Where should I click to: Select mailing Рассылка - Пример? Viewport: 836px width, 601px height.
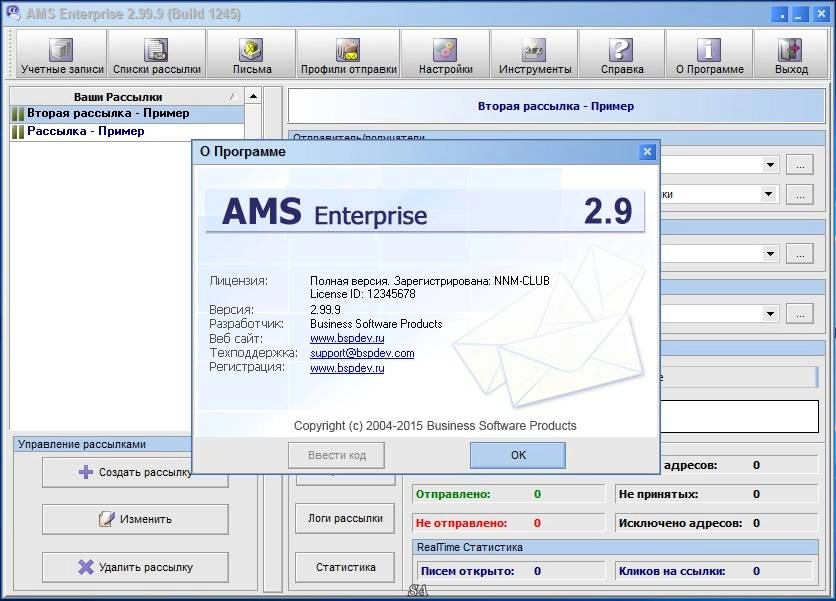[x=127, y=131]
